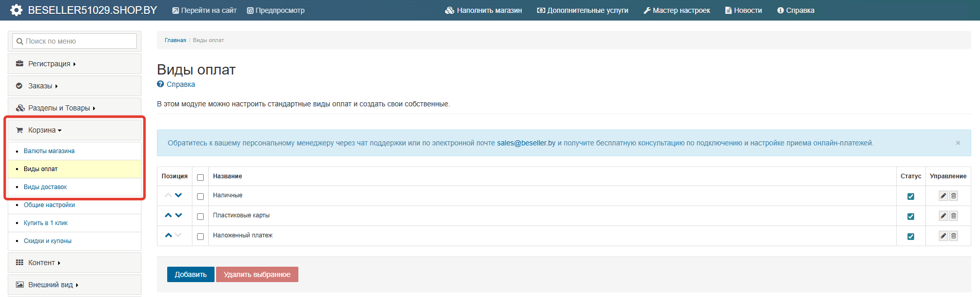Tick the select-all checkbox in table header
The width and height of the screenshot is (980, 297).
coord(200,177)
